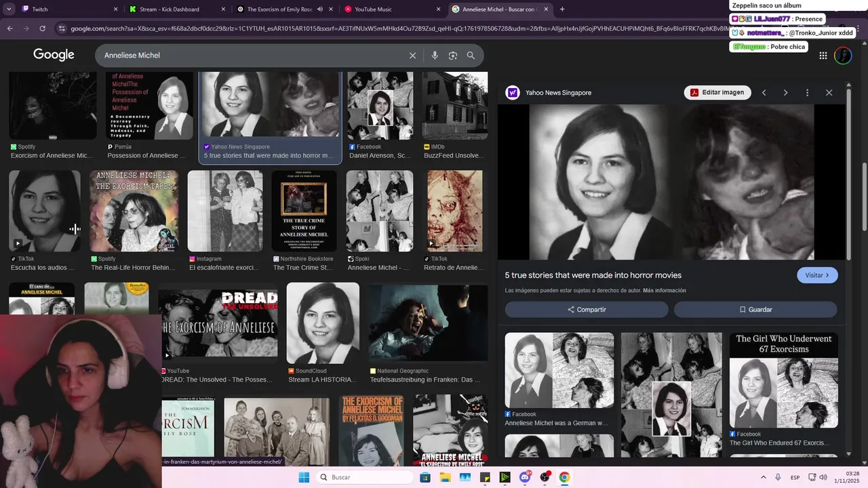The image size is (868, 488).
Task: Open the Windows Start menu
Action: [304, 477]
